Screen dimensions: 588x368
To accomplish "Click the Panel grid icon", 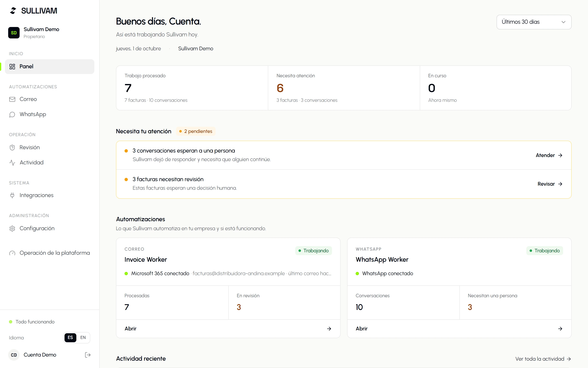I will point(12,66).
